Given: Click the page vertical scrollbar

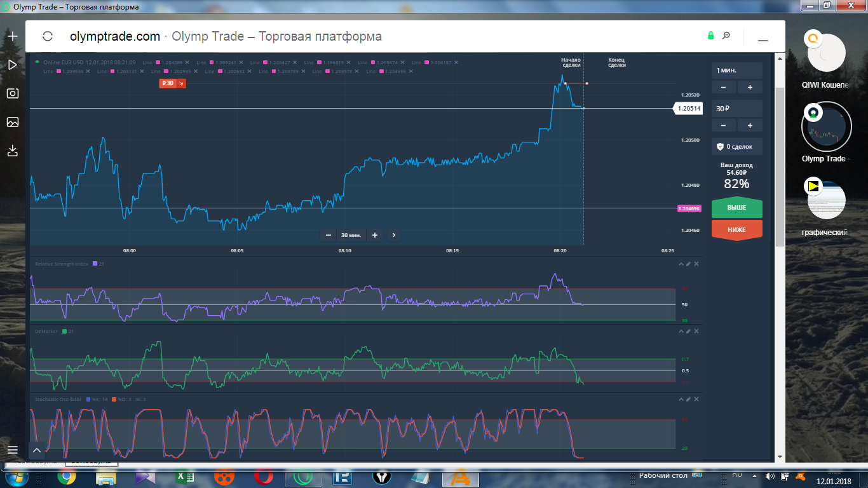Looking at the screenshot, I should click(x=780, y=168).
